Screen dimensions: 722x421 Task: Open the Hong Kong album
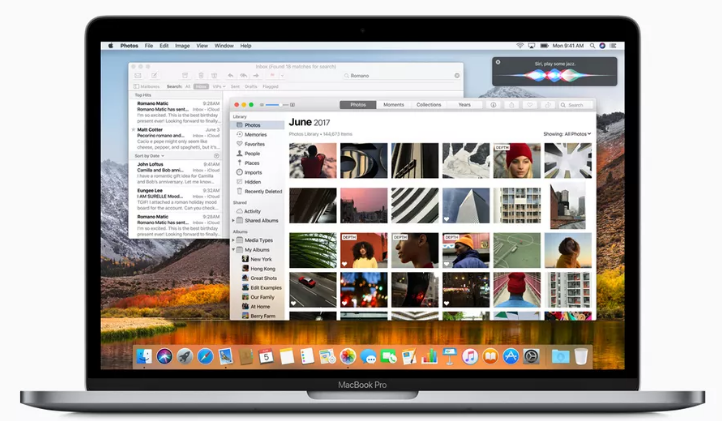(262, 269)
